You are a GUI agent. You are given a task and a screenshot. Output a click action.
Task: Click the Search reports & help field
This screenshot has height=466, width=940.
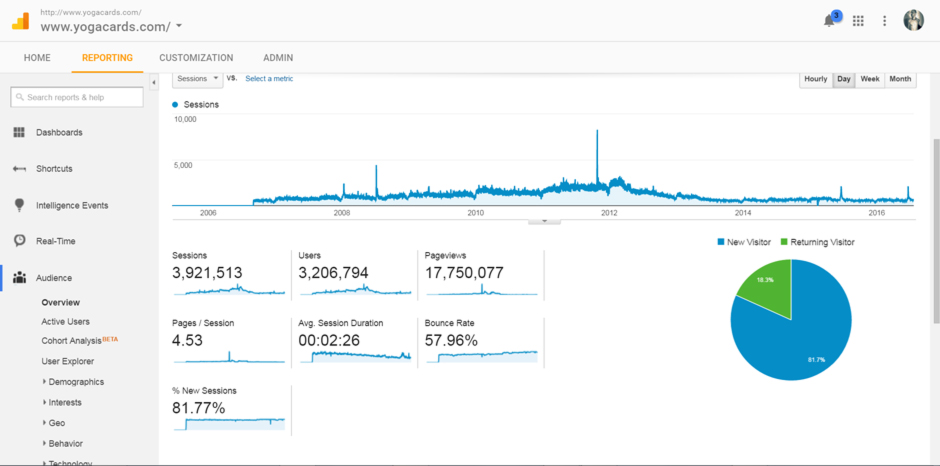pos(77,97)
